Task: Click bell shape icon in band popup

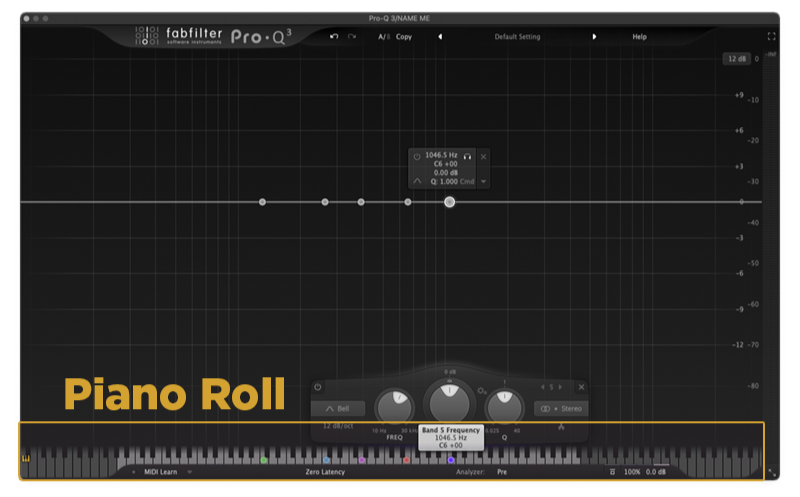Action: 417,181
